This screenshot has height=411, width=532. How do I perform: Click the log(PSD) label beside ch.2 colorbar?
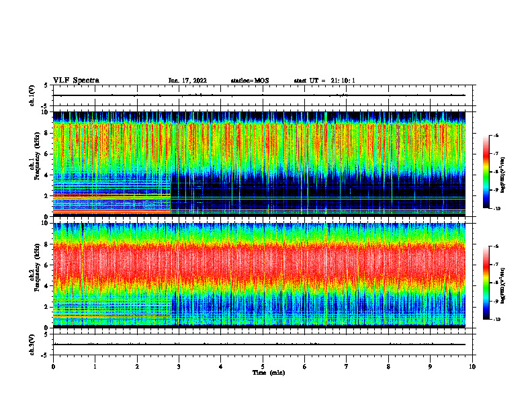[x=502, y=285]
